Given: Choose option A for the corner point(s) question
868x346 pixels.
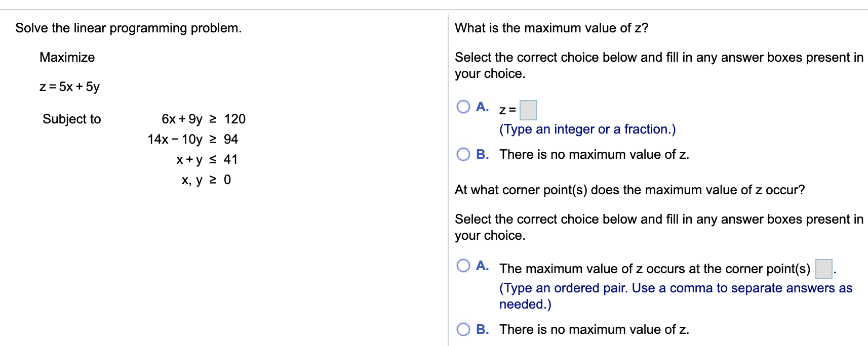Looking at the screenshot, I should [x=463, y=266].
